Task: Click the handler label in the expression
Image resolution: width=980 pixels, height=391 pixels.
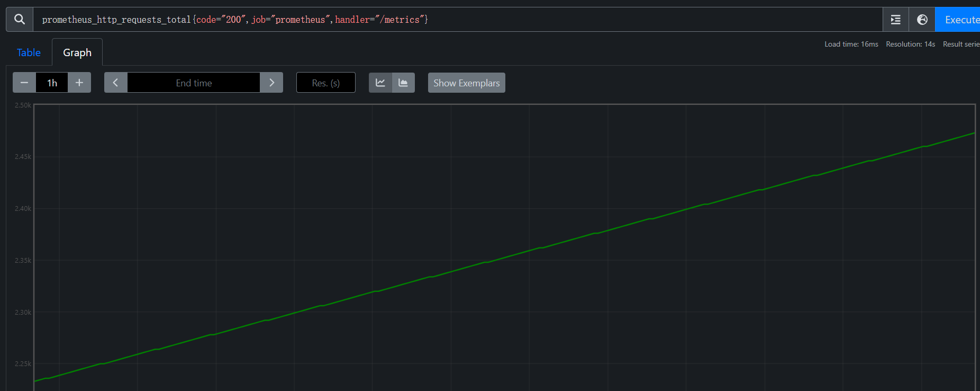Action: pyautogui.click(x=352, y=20)
